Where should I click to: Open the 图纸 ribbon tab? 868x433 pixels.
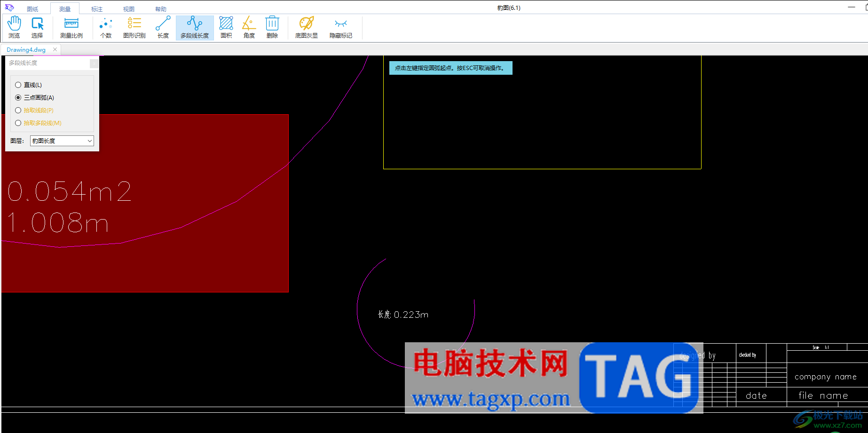(x=32, y=9)
